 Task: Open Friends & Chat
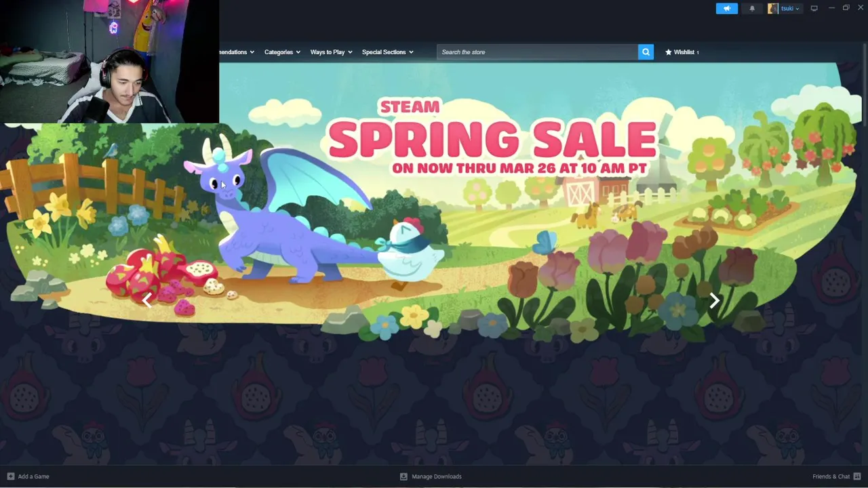coord(836,476)
